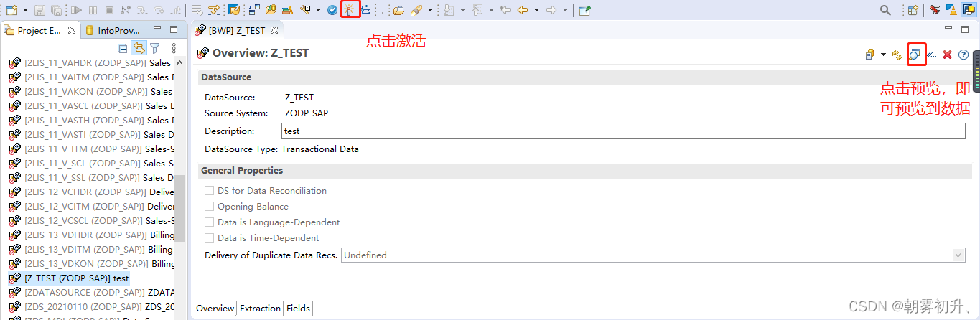Open the Extraction bottom tab

pos(260,309)
